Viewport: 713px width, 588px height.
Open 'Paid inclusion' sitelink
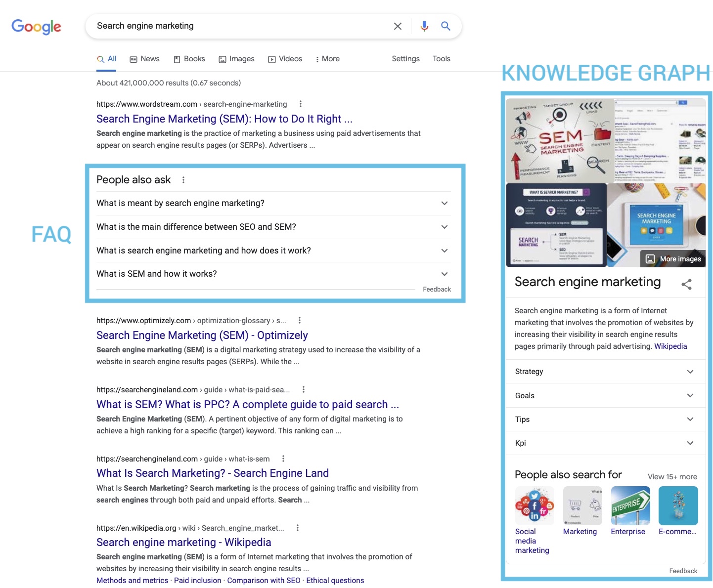[198, 581]
